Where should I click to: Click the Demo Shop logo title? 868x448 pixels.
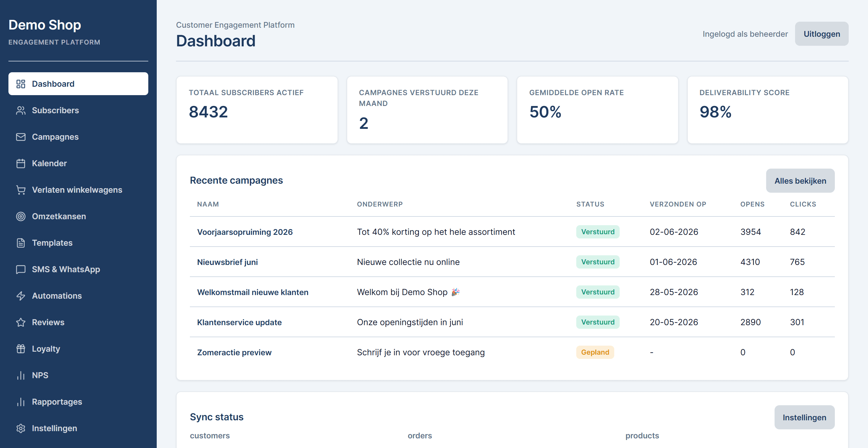tap(45, 25)
